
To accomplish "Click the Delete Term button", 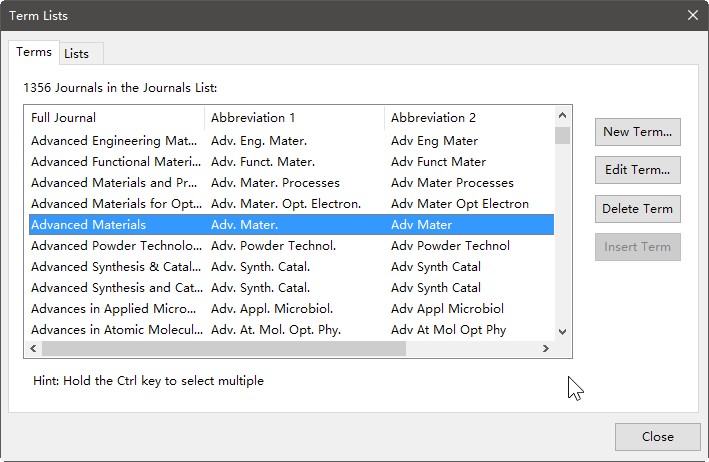I will (x=638, y=209).
